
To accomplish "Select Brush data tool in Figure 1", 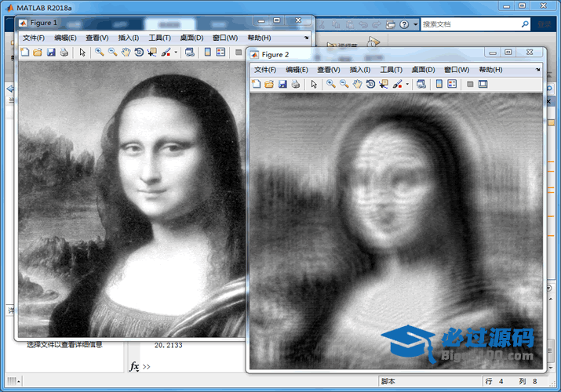I will pos(166,53).
